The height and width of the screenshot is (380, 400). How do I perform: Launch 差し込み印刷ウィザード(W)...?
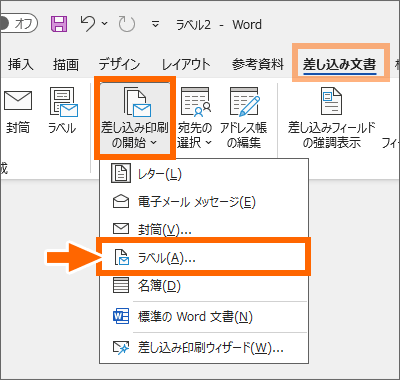[x=204, y=348]
